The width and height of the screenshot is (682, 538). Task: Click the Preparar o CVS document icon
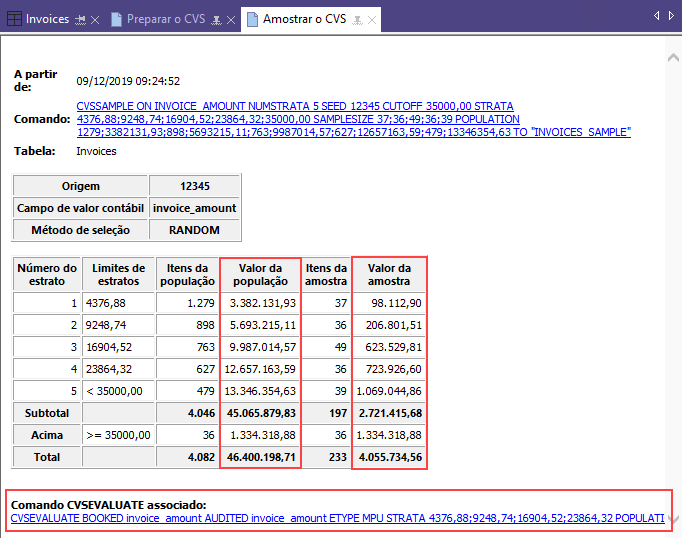116,19
